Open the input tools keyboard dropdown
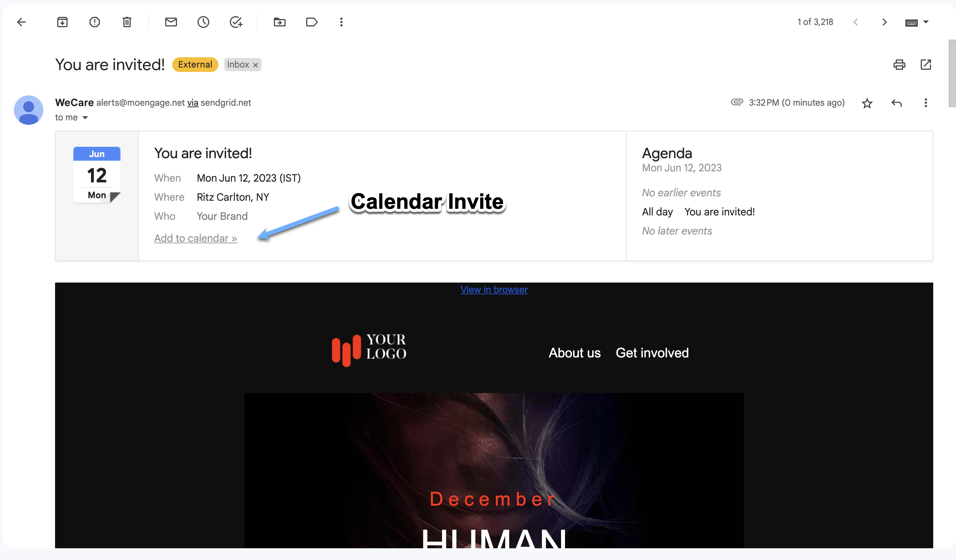 [926, 22]
